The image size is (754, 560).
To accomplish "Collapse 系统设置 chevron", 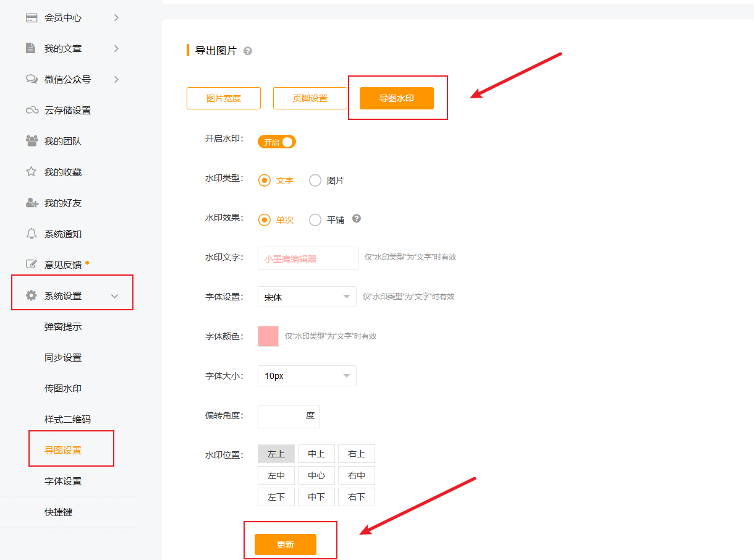I will point(114,296).
